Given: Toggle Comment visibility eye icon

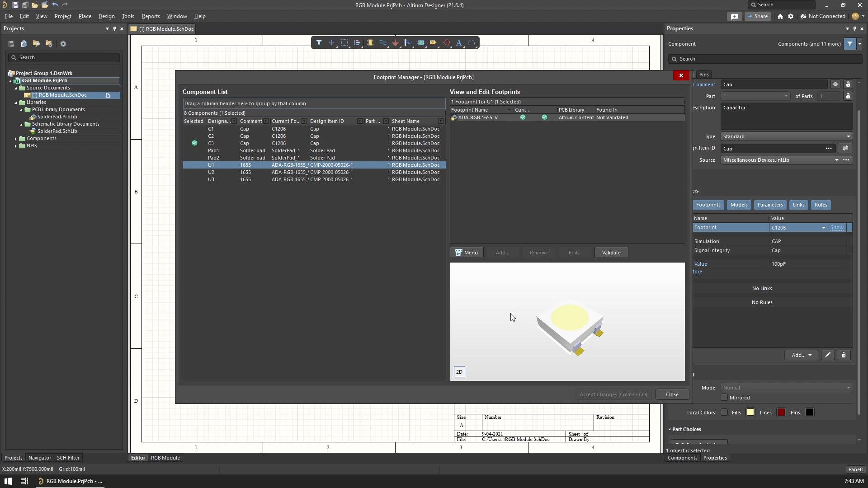Looking at the screenshot, I should pos(835,84).
